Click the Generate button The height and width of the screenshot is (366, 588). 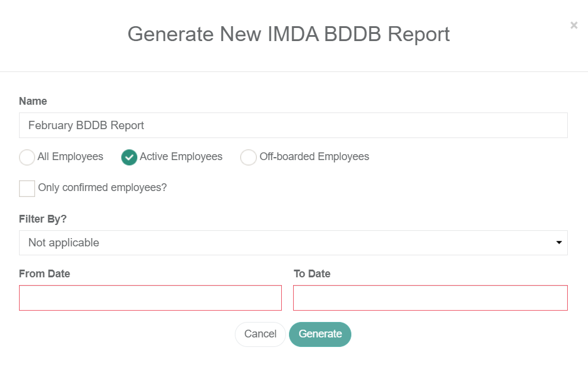[x=320, y=334]
